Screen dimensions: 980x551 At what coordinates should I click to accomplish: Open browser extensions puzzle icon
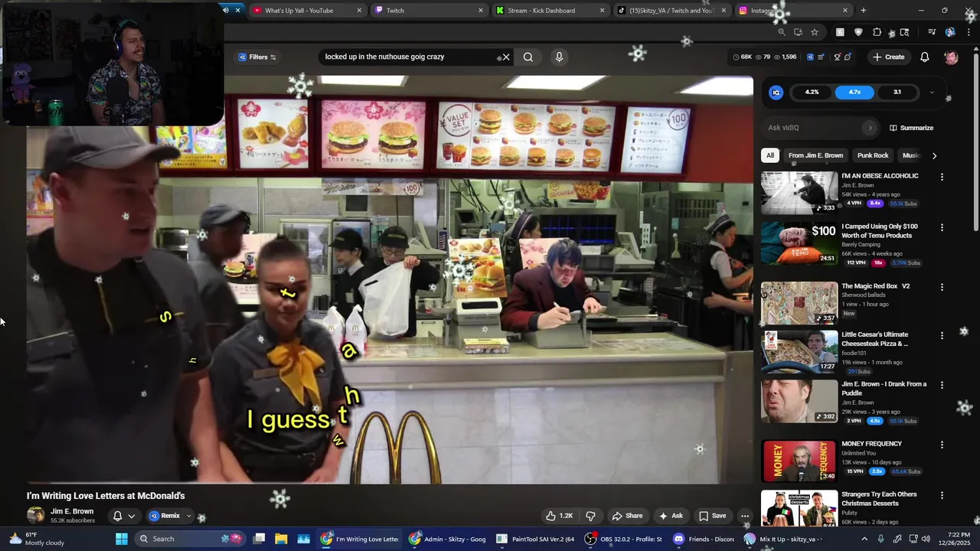click(877, 32)
